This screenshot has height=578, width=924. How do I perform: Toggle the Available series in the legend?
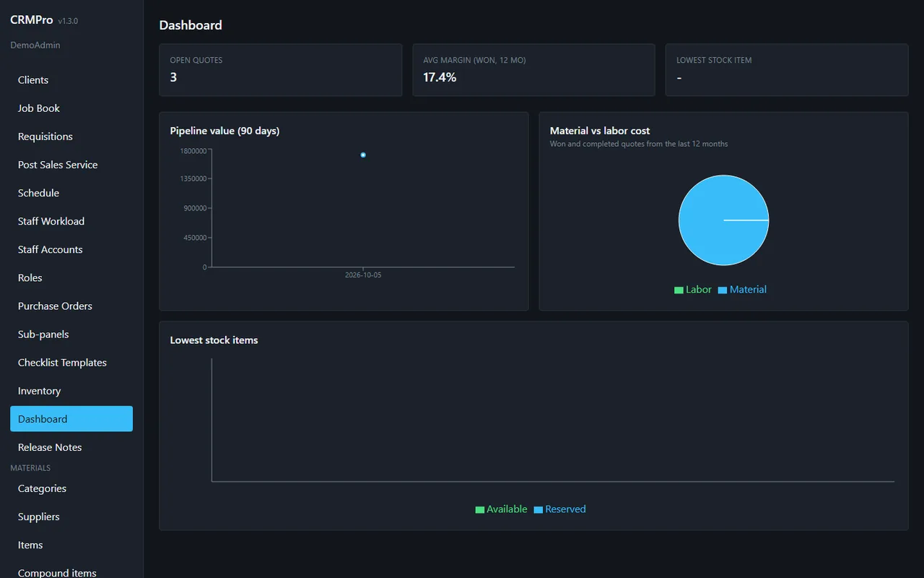point(501,509)
